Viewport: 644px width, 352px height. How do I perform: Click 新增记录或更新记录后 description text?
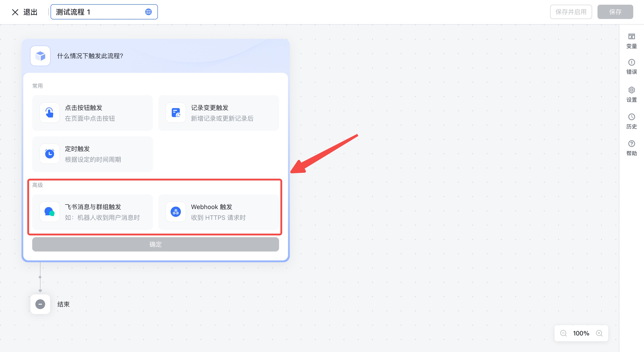tap(222, 118)
